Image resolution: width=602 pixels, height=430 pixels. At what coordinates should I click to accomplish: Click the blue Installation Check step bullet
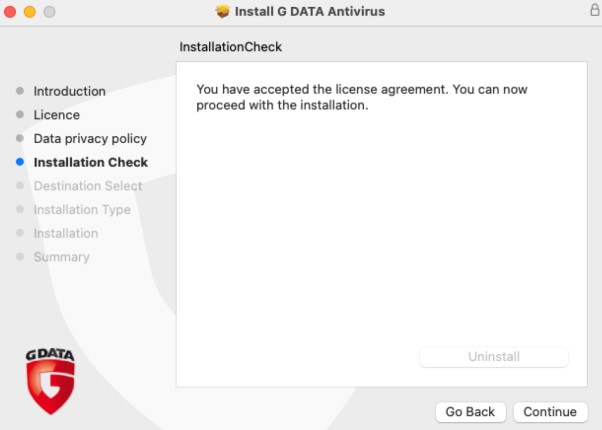tap(20, 162)
